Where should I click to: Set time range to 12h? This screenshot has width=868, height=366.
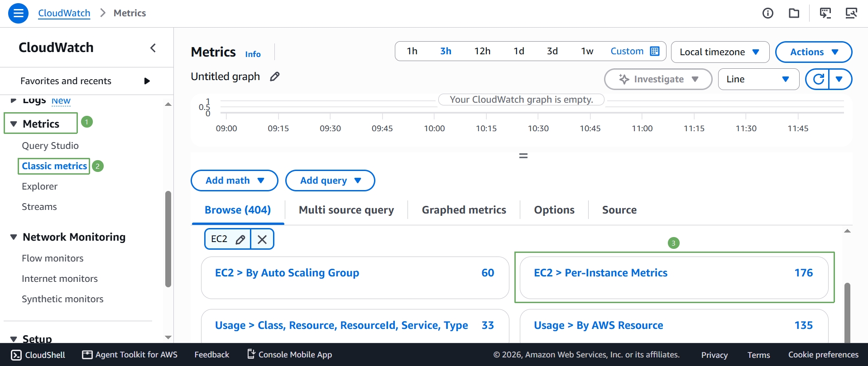point(482,51)
